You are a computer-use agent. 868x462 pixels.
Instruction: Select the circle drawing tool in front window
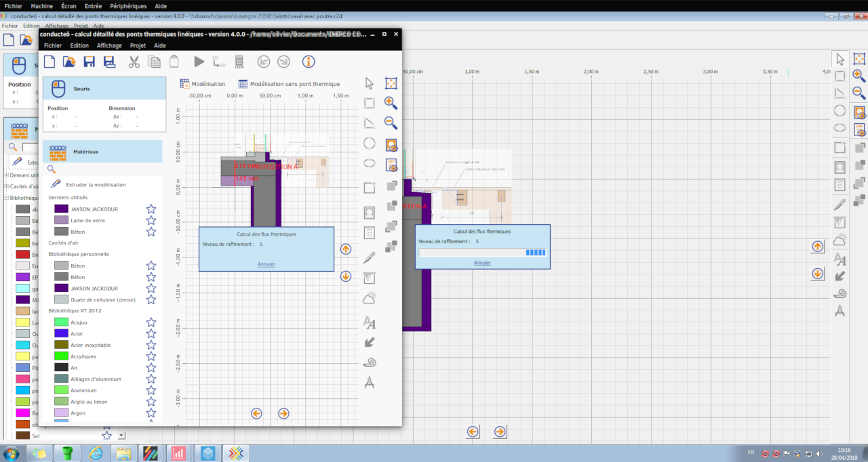[370, 143]
